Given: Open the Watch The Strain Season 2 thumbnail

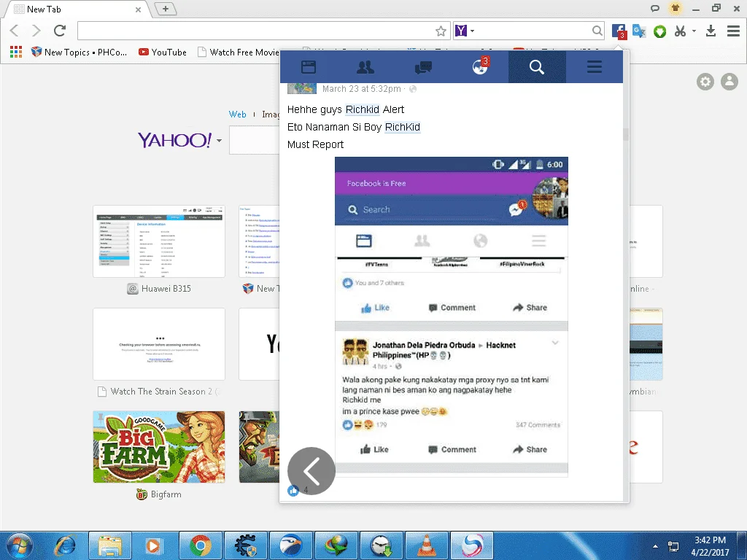Looking at the screenshot, I should click(x=158, y=344).
